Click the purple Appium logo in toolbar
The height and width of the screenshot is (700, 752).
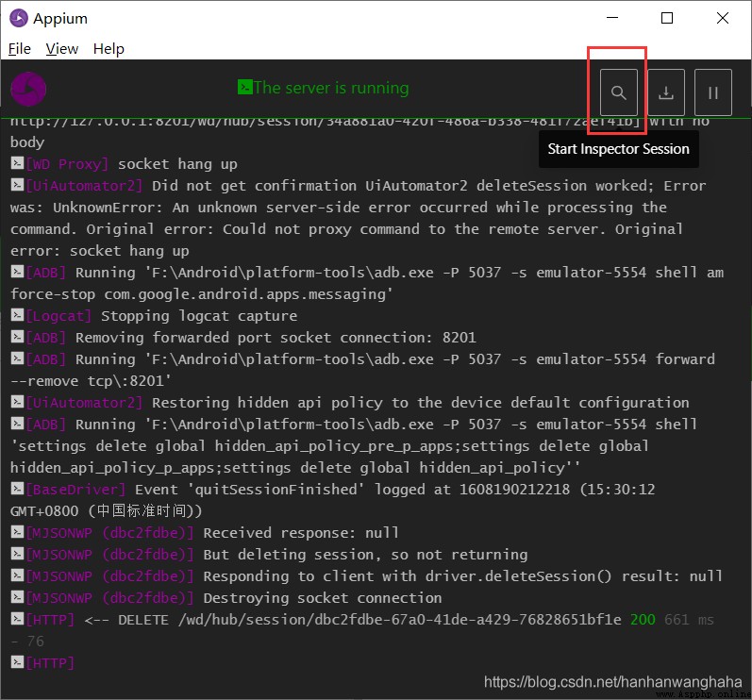click(28, 90)
